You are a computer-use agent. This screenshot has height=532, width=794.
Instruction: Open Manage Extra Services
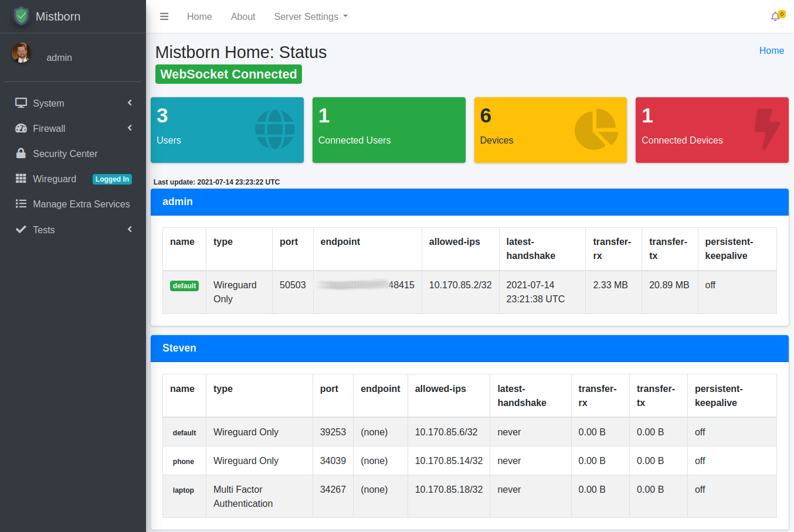tap(73, 204)
